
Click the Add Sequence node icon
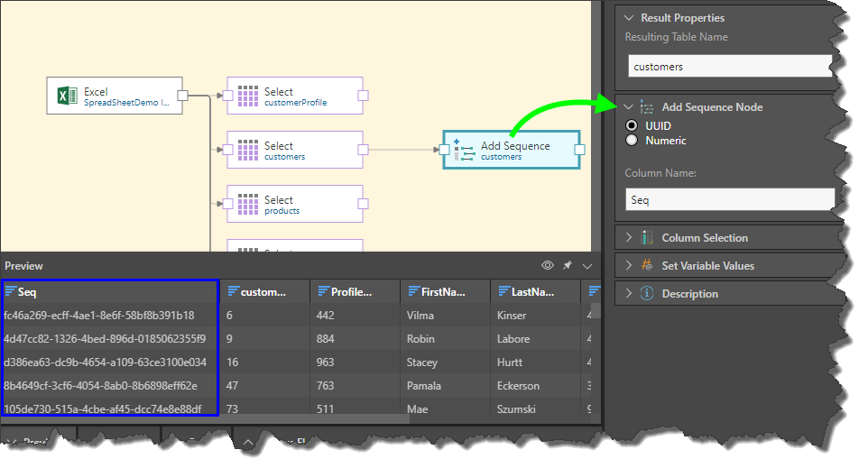click(465, 150)
